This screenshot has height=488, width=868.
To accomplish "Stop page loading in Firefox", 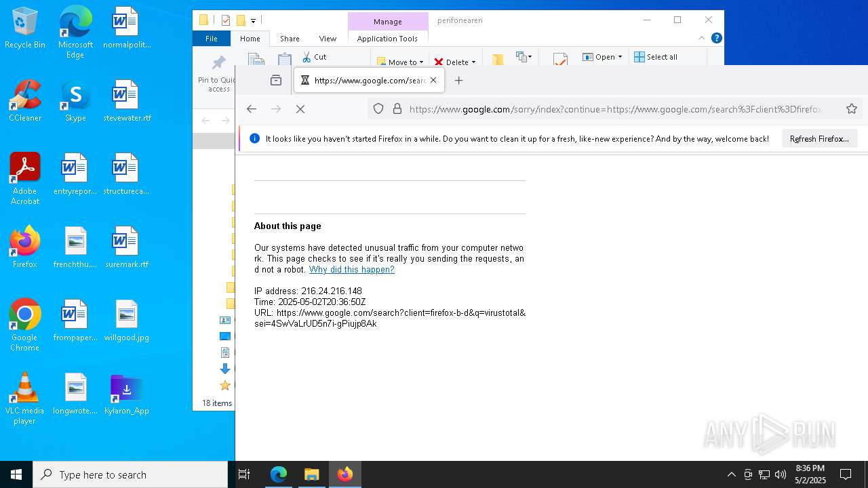I will [300, 108].
